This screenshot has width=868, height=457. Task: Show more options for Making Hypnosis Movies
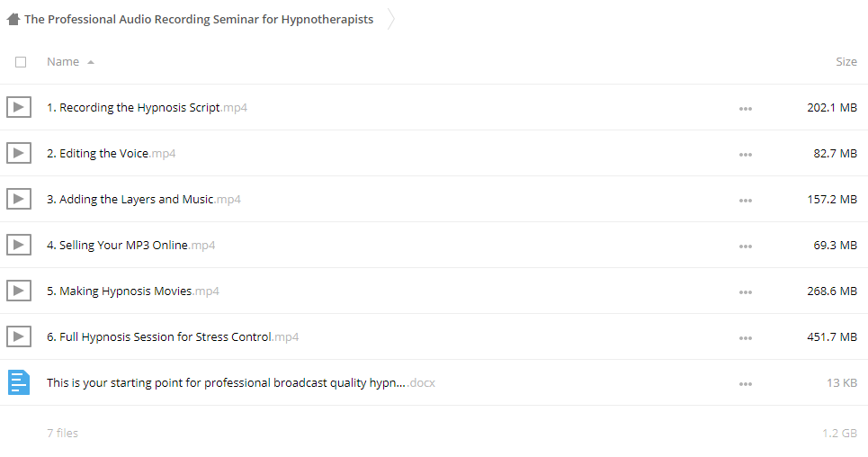(x=745, y=292)
